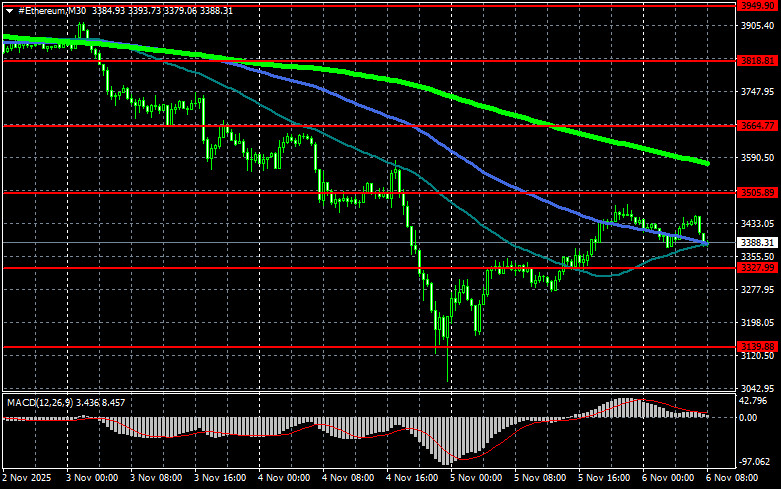The image size is (781, 489).
Task: Click the 3905.40 price scale value
Action: 757,25
